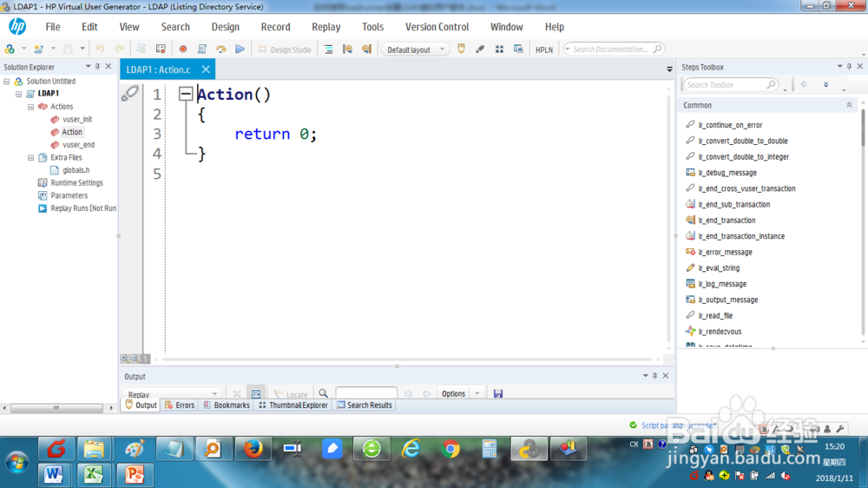The width and height of the screenshot is (868, 488).
Task: Select lr_end_transaction step
Action: point(727,221)
